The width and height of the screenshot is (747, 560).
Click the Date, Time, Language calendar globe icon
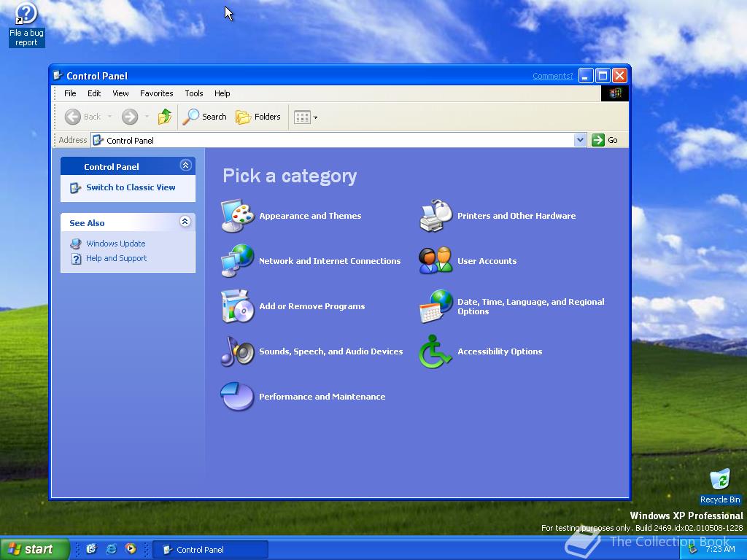(x=436, y=306)
